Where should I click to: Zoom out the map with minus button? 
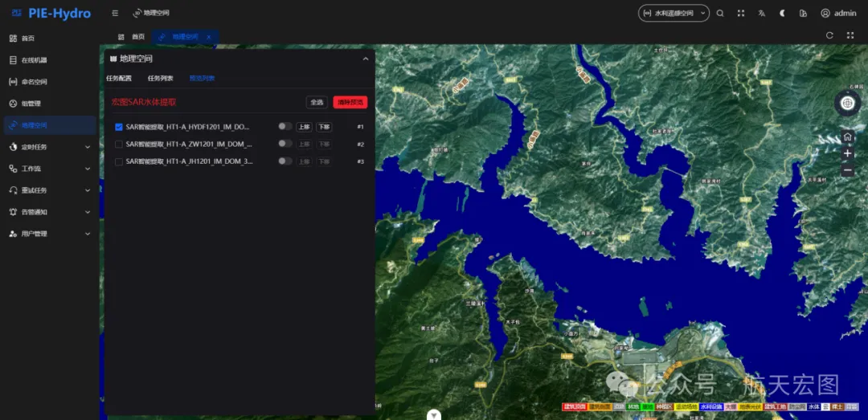(x=847, y=170)
